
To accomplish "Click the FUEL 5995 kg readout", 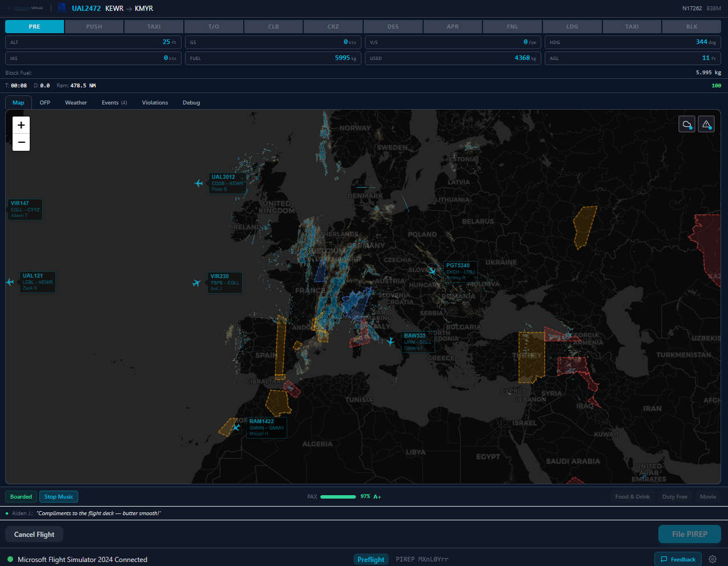I will [x=273, y=58].
